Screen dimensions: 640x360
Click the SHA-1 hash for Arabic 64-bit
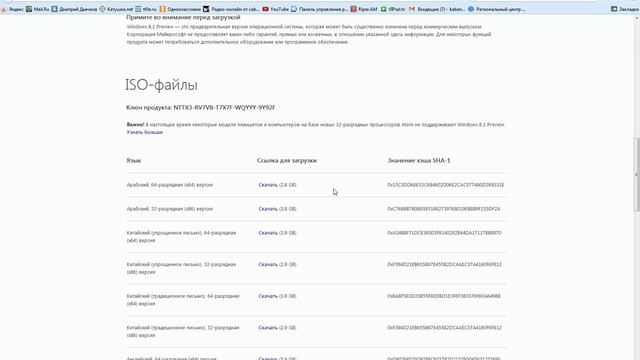coord(445,185)
